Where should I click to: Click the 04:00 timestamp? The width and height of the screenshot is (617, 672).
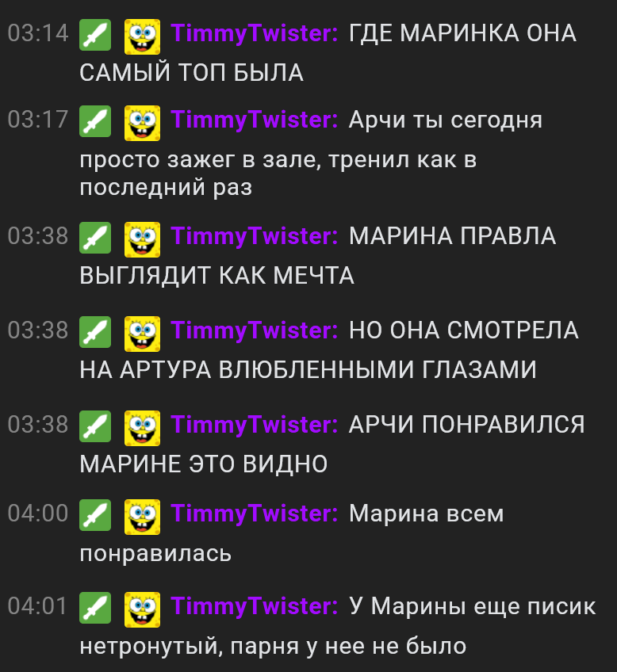coord(38,514)
